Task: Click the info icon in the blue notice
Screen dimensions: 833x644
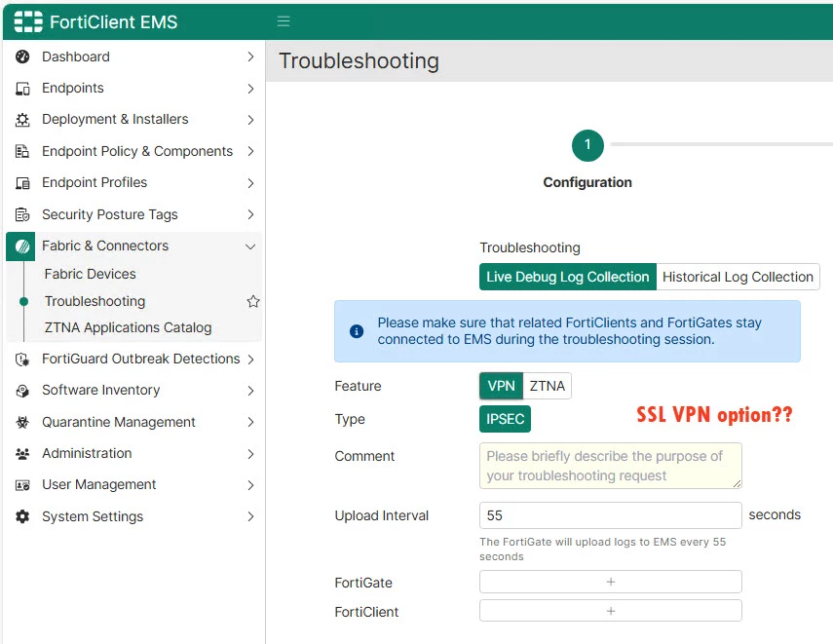Action: point(357,331)
